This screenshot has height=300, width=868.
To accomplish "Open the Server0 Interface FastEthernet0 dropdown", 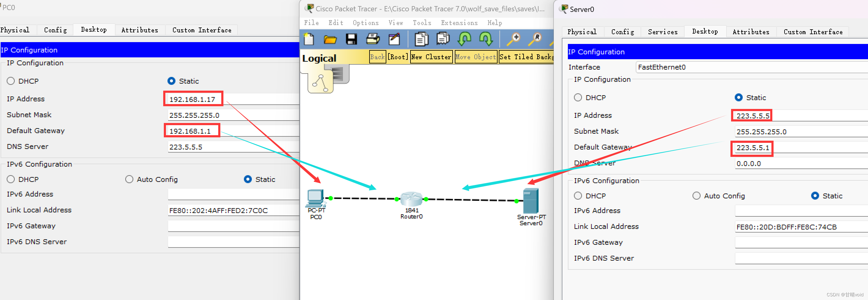I will pyautogui.click(x=752, y=67).
